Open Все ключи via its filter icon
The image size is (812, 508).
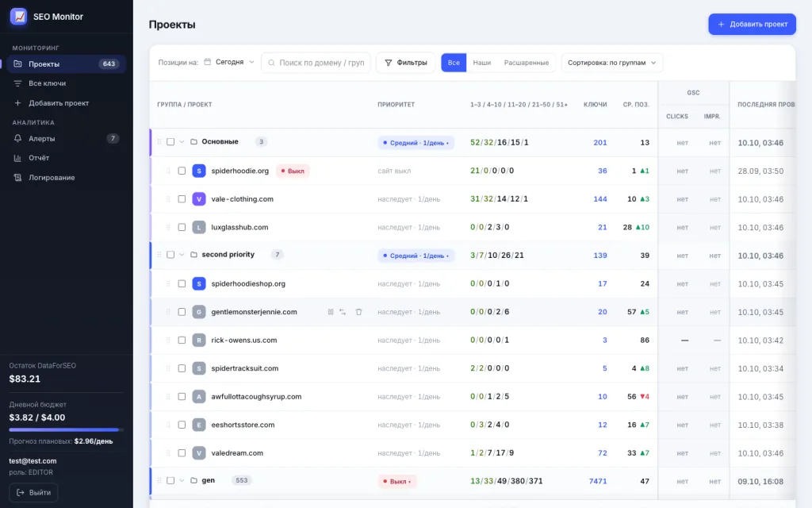click(x=17, y=83)
